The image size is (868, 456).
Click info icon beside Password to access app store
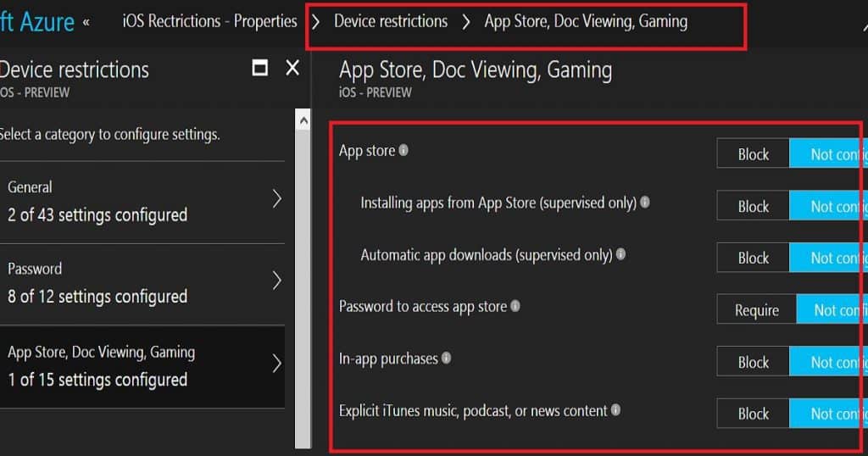point(515,306)
